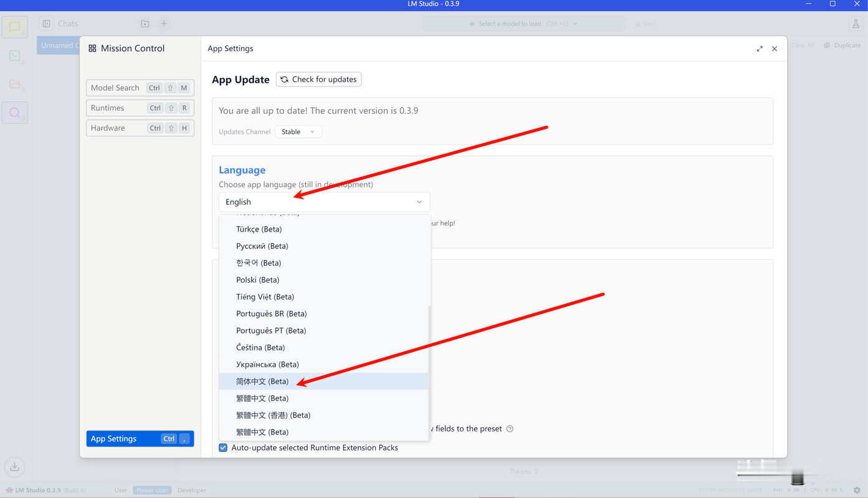Click the Language section heading

click(242, 170)
